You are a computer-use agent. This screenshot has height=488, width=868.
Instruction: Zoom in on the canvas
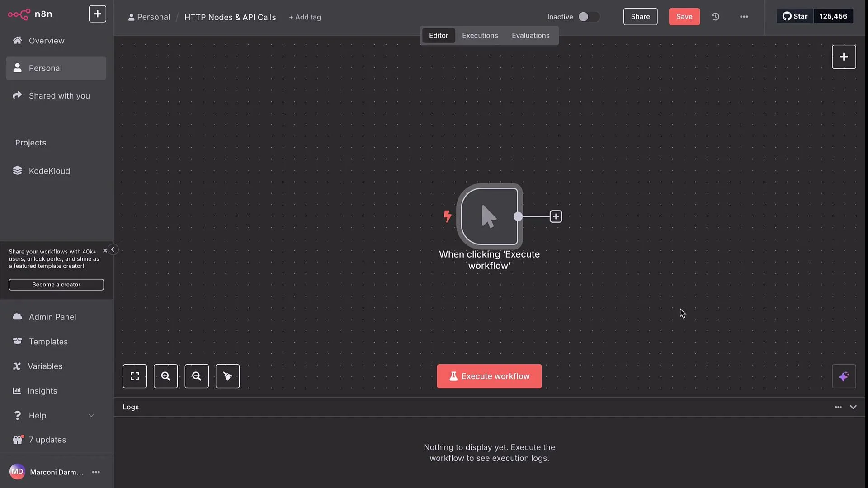[165, 376]
